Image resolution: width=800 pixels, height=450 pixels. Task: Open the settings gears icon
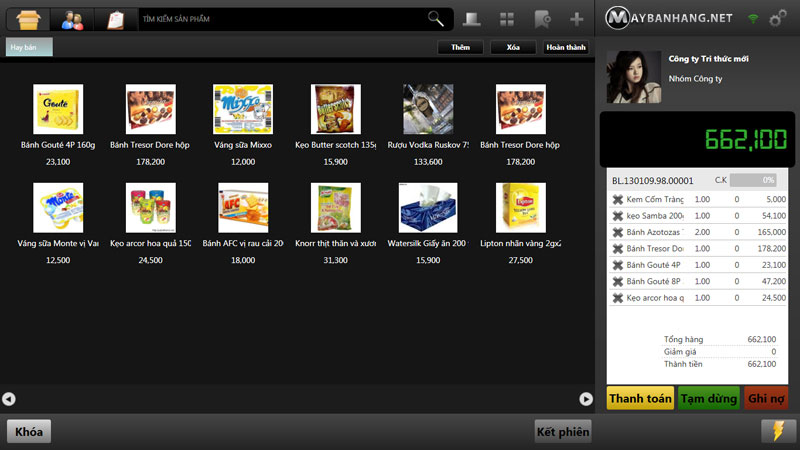pyautogui.click(x=778, y=18)
